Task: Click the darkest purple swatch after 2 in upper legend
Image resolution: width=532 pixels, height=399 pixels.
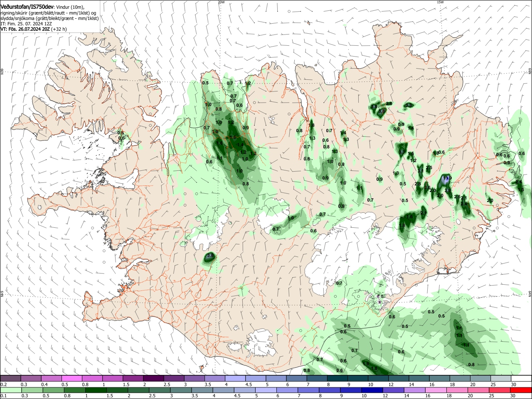Action: coord(153,378)
